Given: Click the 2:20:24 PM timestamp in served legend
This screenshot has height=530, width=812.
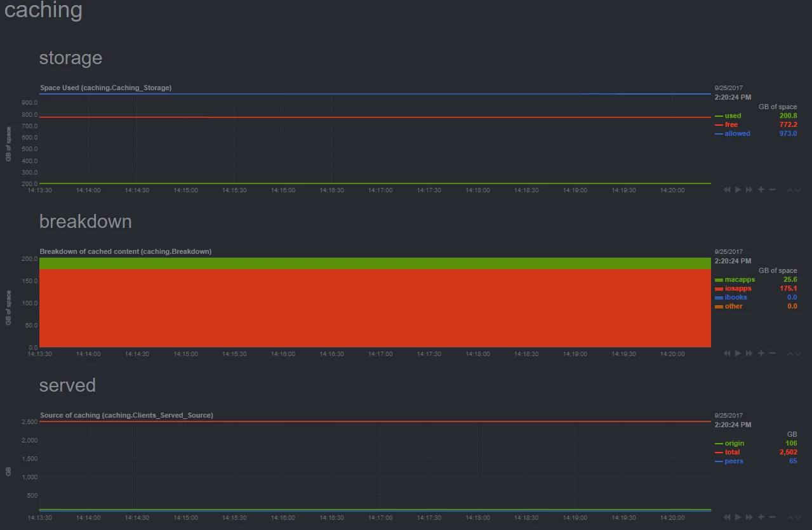Looking at the screenshot, I should click(x=733, y=425).
